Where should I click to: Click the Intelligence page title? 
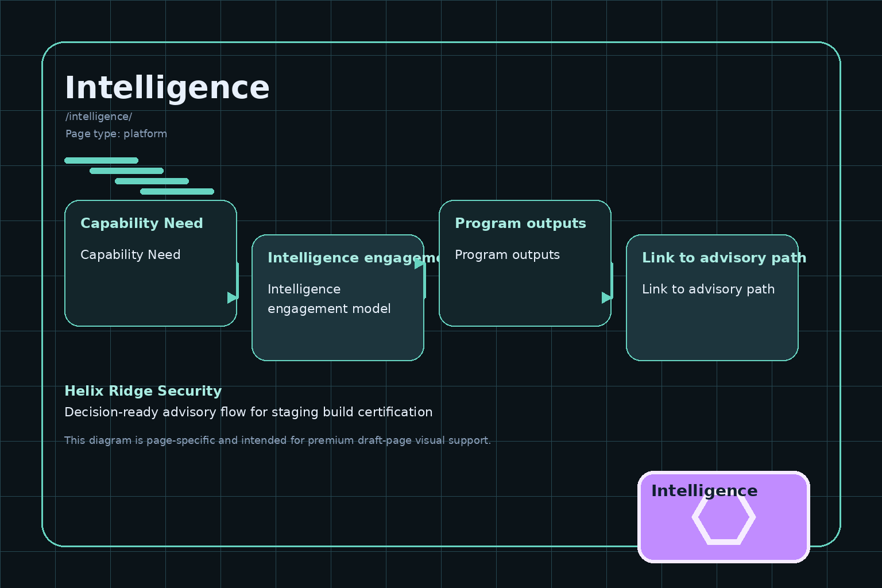167,88
